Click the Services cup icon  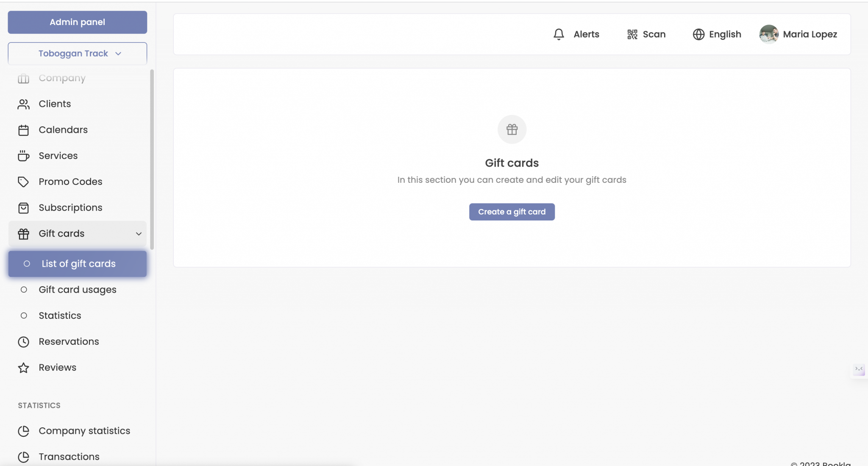point(23,156)
